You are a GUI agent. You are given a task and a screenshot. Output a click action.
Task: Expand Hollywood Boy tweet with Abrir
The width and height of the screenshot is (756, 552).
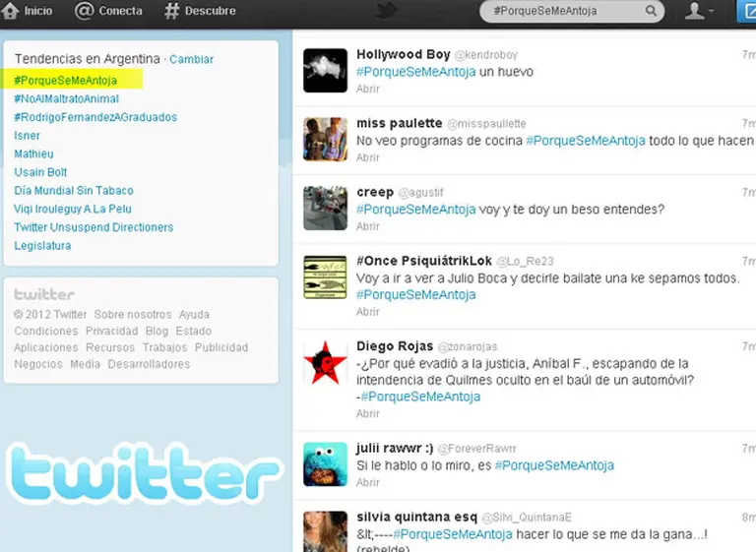(x=368, y=89)
